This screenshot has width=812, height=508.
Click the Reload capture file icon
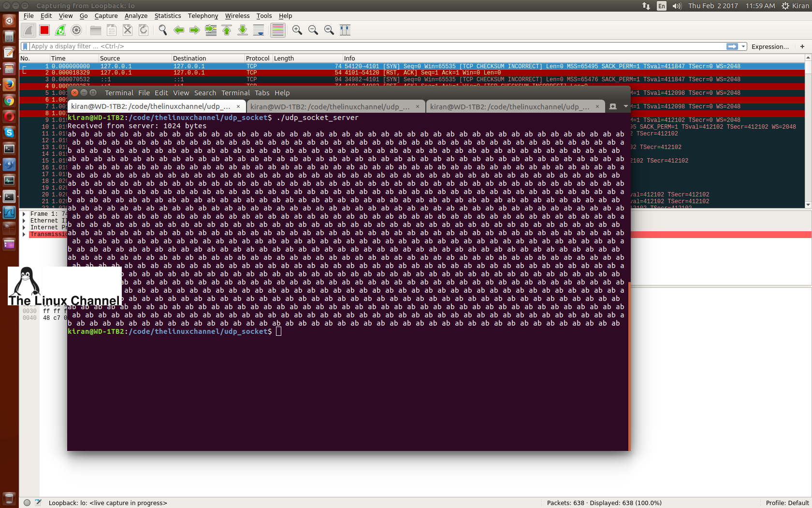[144, 30]
